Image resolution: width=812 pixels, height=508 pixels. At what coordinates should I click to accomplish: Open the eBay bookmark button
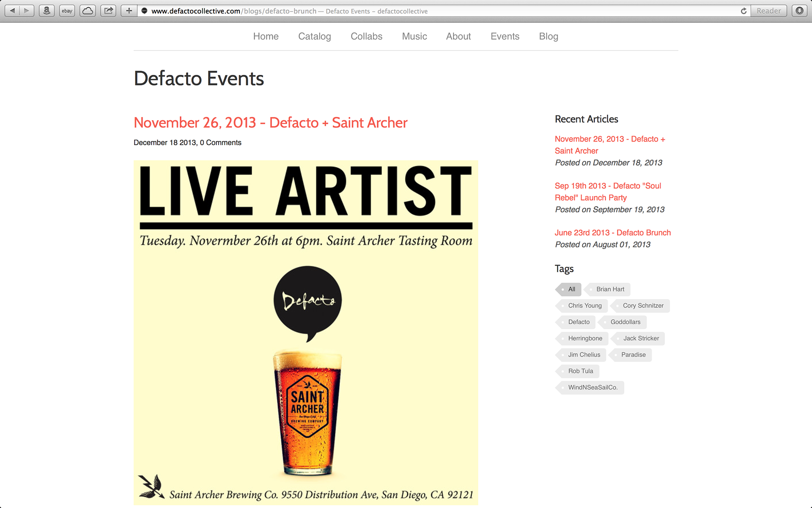67,11
